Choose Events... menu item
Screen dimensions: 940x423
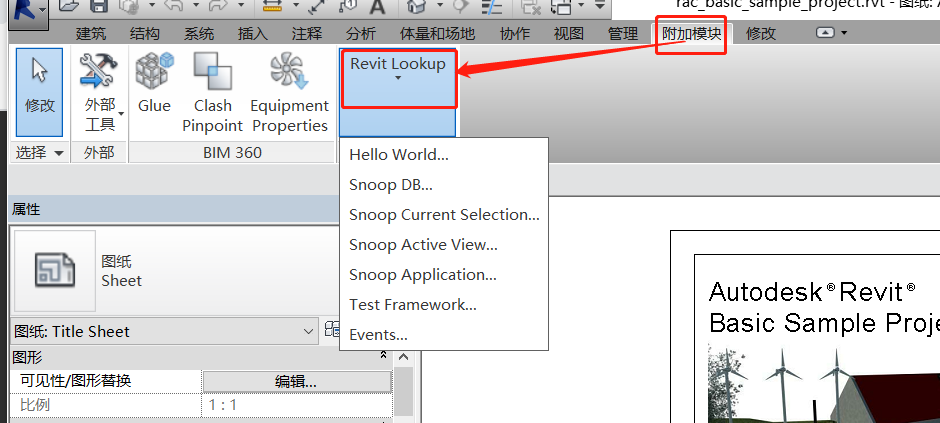click(x=444, y=334)
